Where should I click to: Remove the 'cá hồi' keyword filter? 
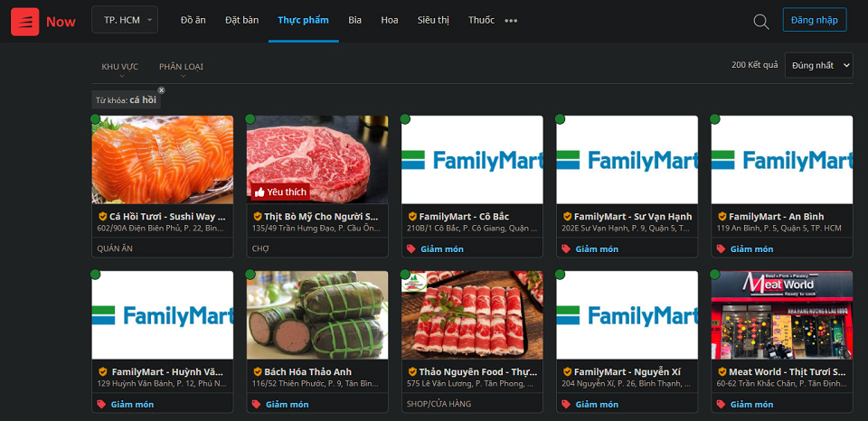(161, 90)
